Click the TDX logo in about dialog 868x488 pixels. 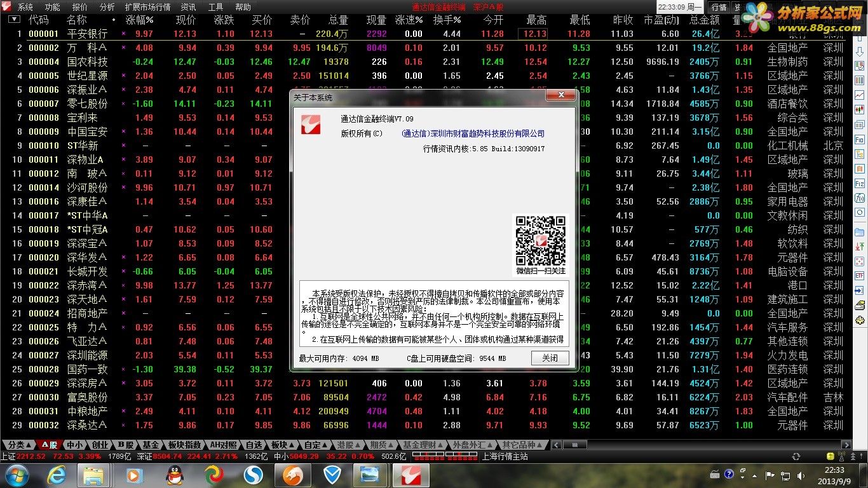click(x=311, y=124)
